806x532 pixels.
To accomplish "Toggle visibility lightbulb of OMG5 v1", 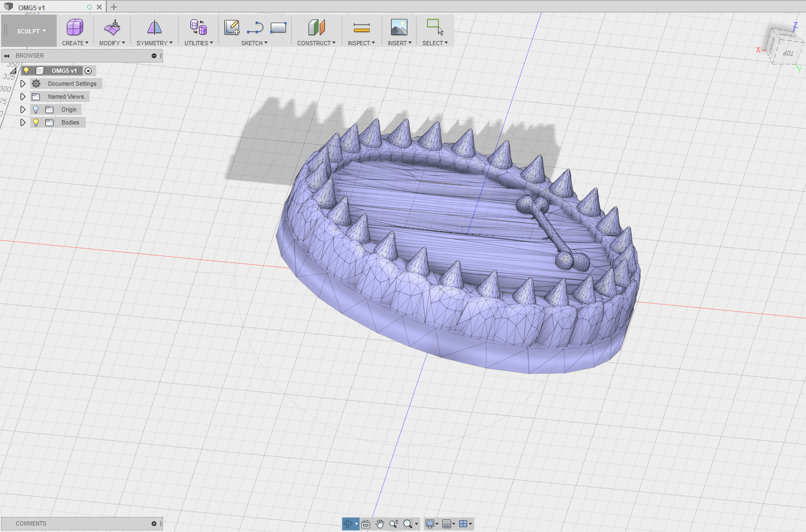I will click(x=26, y=71).
